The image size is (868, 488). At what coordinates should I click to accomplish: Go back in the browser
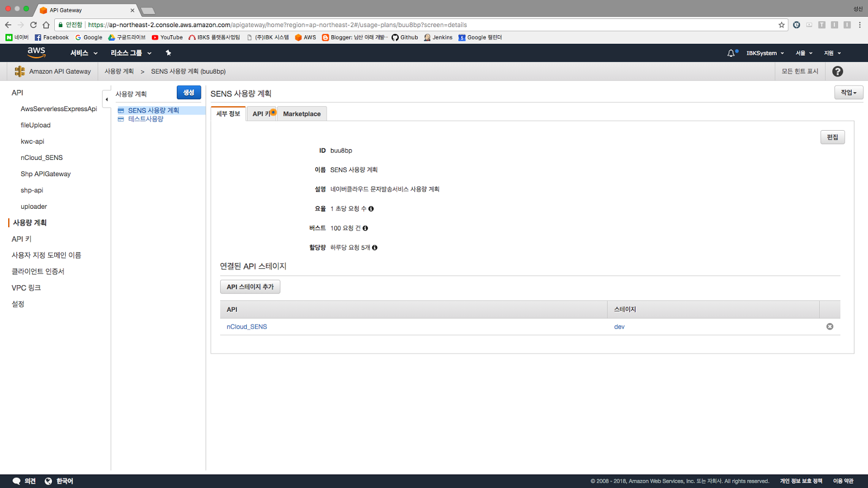coord(8,25)
